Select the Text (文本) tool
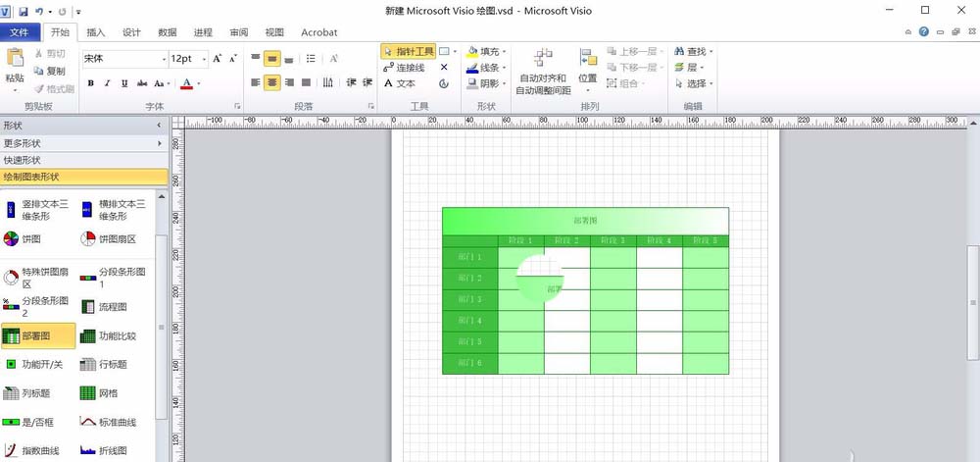This screenshot has width=980, height=462. (x=400, y=83)
